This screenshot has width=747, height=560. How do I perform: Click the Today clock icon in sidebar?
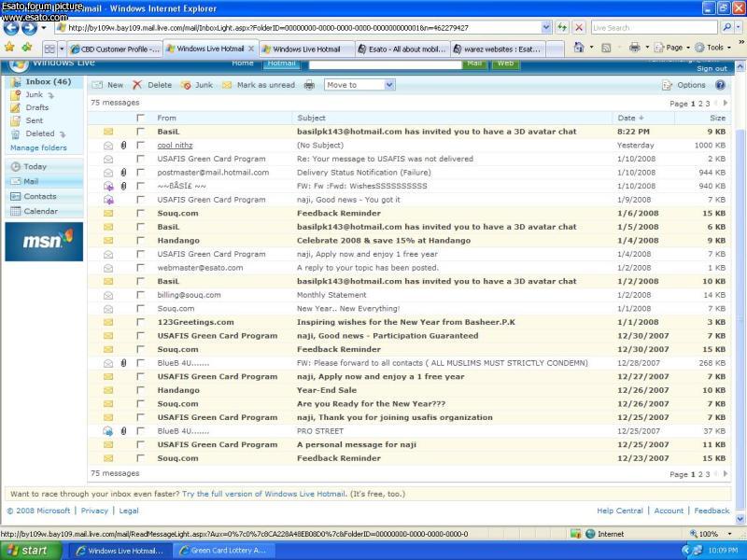click(x=16, y=167)
